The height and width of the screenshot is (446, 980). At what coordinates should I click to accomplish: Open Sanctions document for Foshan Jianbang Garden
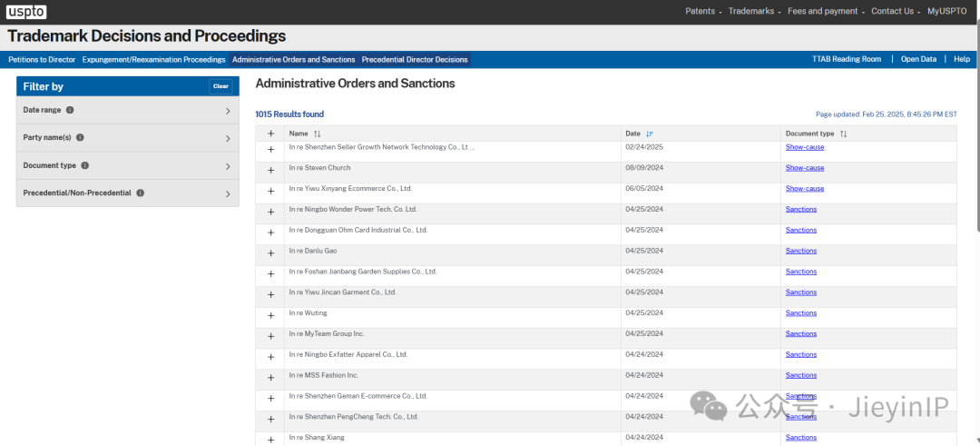(x=800, y=272)
